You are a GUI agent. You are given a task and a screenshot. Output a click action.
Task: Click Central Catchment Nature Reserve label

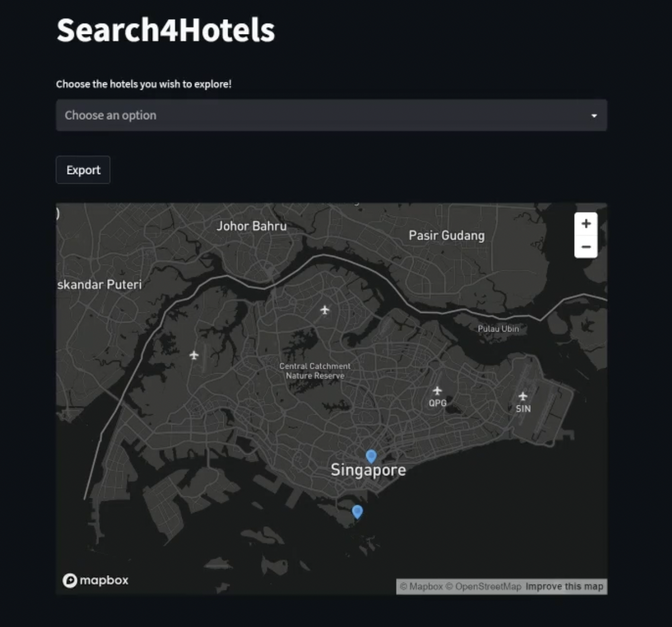coord(315,371)
